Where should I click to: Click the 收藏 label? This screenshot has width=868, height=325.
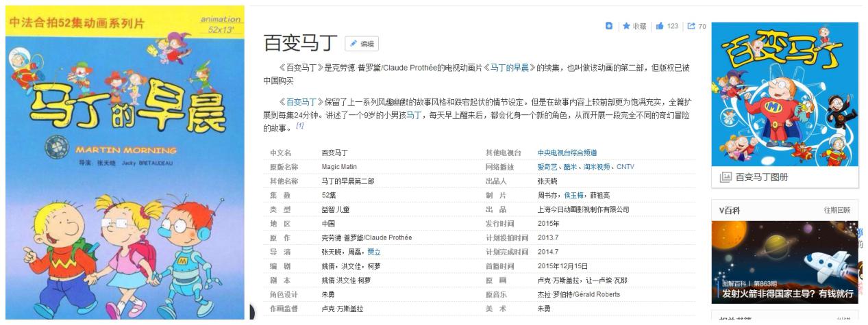click(x=639, y=26)
